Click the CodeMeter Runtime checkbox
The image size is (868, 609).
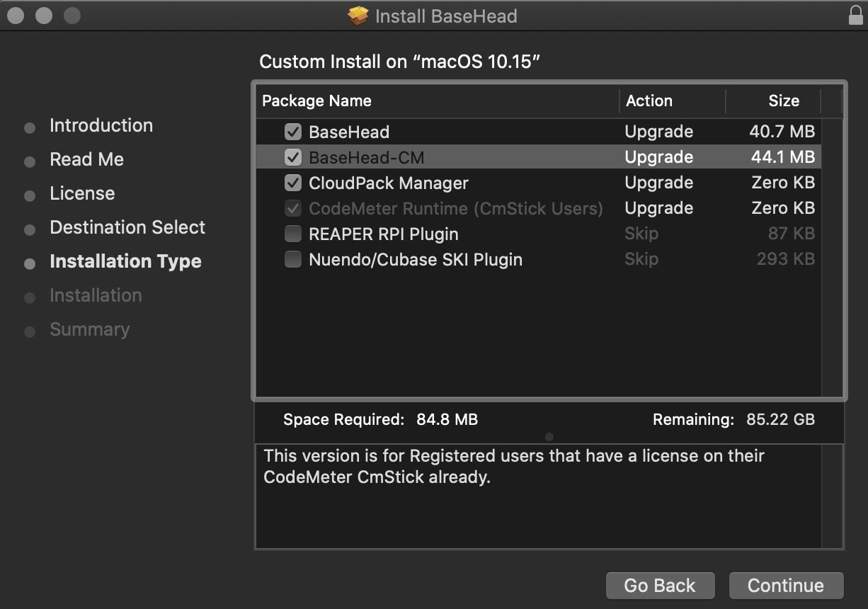(292, 208)
